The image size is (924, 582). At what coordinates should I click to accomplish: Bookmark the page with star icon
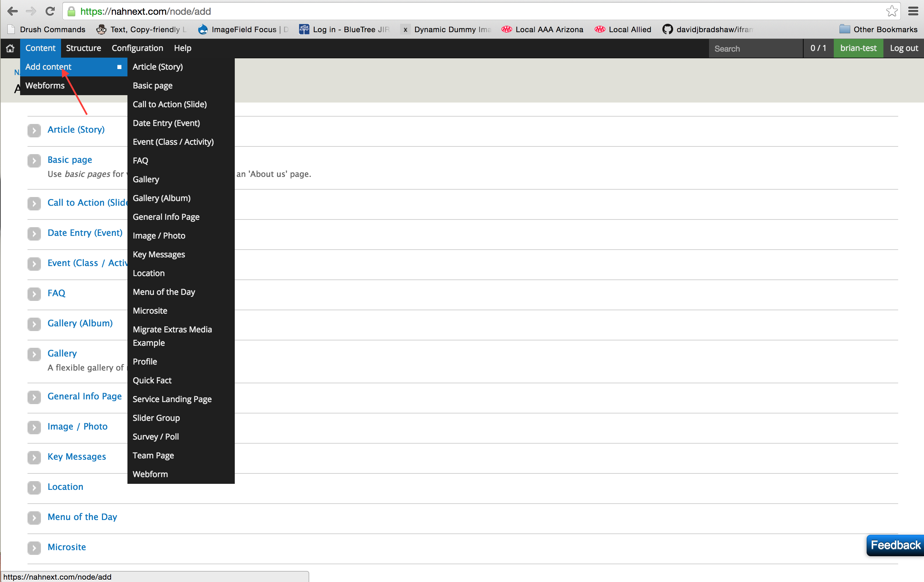click(x=891, y=11)
